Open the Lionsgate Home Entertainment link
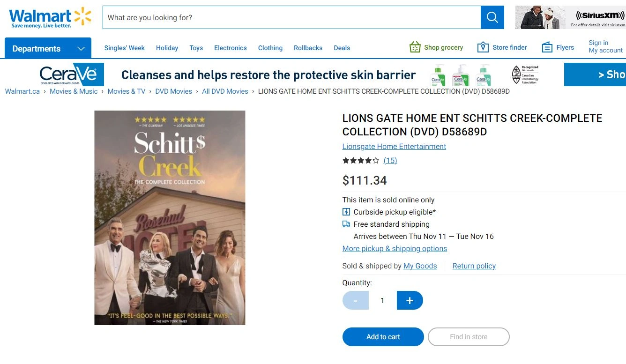 (394, 147)
